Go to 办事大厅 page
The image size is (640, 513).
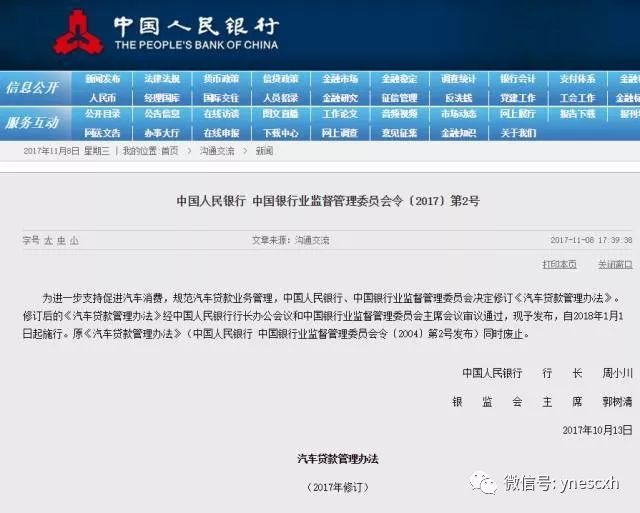162,133
